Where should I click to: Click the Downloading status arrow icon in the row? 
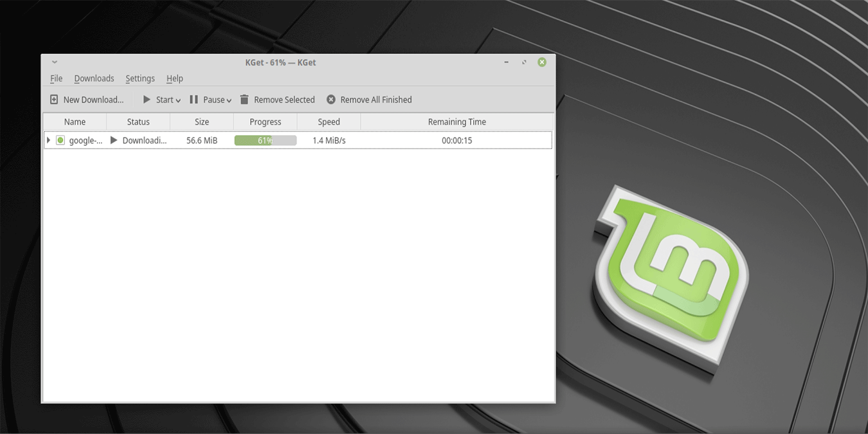click(x=114, y=140)
